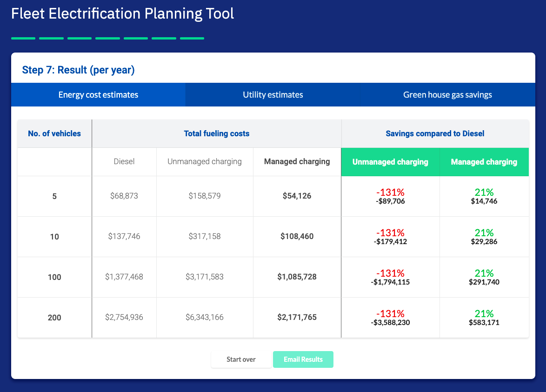Click the Savings compared to Diesel header
Viewport: 546px width, 392px height.
coord(435,134)
